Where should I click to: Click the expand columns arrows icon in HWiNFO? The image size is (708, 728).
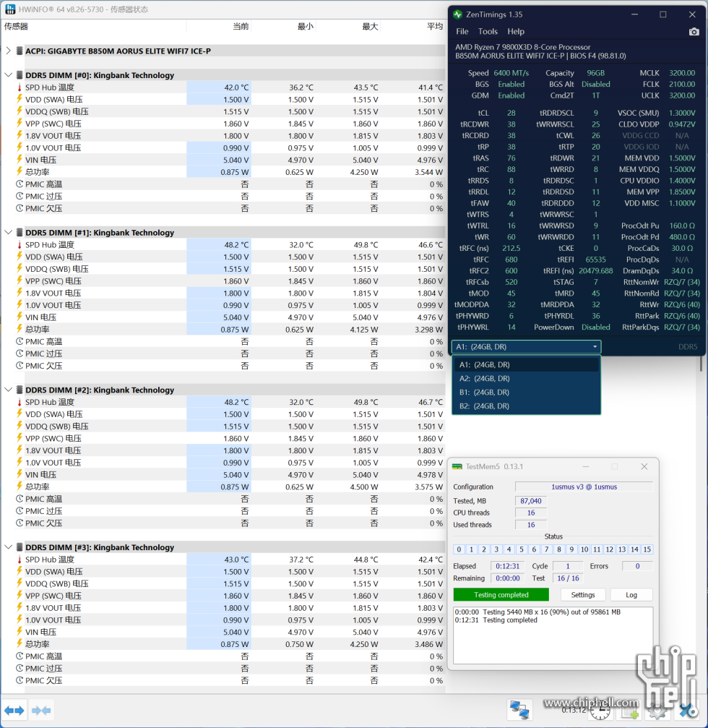[14, 711]
